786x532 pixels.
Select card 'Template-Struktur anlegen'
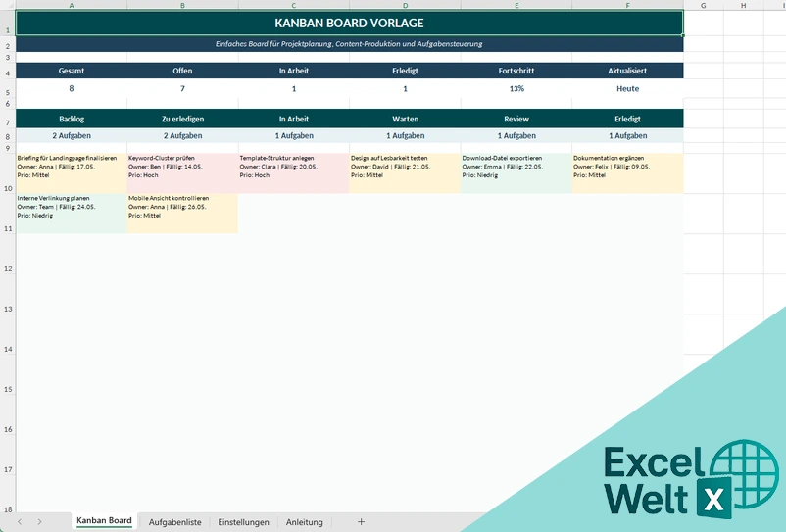coord(294,173)
